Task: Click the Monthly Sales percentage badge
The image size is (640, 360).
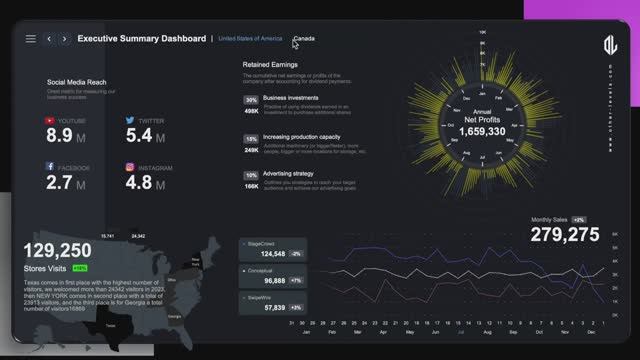Action: [579, 220]
